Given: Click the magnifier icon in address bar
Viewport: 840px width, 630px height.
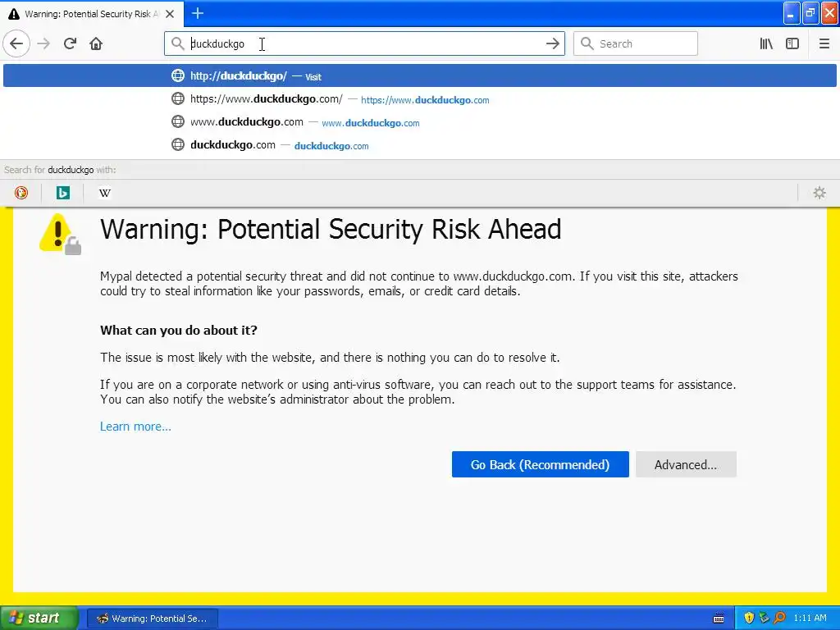Looking at the screenshot, I should click(x=177, y=43).
